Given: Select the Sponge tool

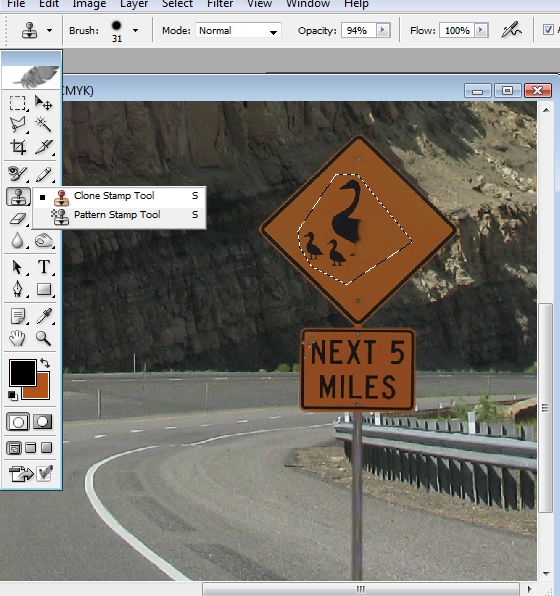Looking at the screenshot, I should pyautogui.click(x=43, y=241).
